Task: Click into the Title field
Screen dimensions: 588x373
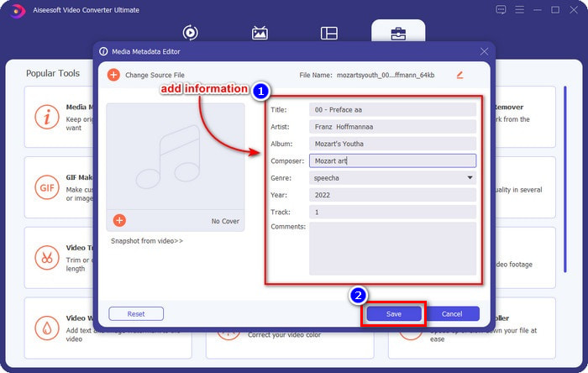Action: [392, 110]
